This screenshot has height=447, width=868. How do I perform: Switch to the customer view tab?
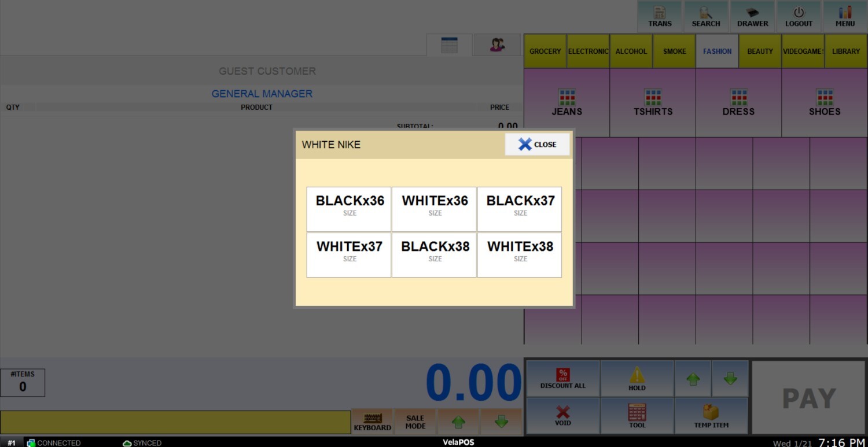[497, 45]
